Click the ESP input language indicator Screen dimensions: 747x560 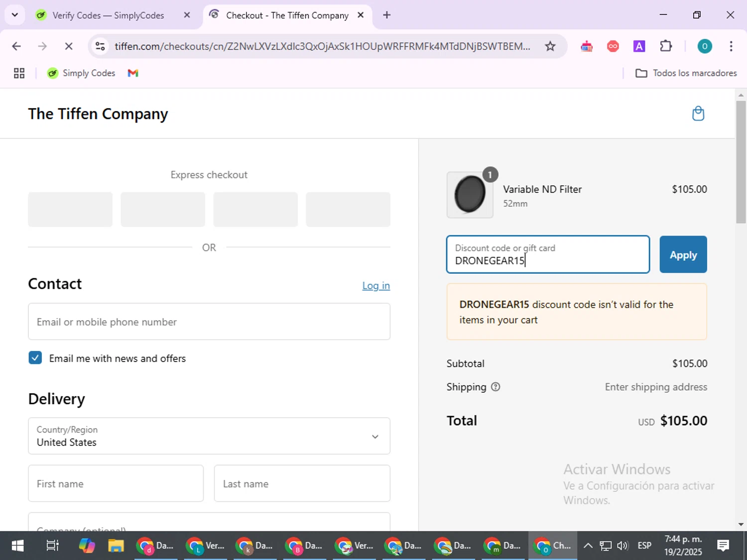click(x=644, y=546)
